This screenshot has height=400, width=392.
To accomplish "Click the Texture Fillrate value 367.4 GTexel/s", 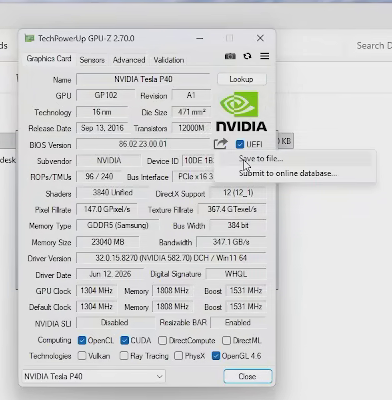I will (x=232, y=209).
